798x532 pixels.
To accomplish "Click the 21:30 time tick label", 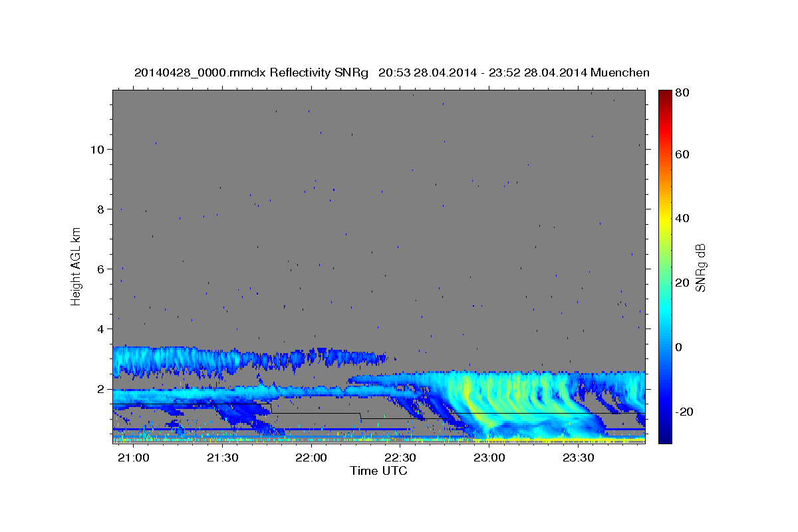I will pyautogui.click(x=222, y=458).
